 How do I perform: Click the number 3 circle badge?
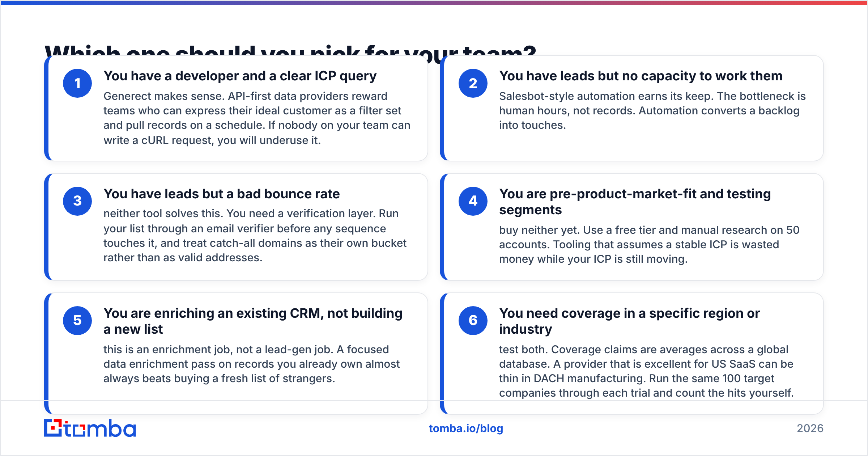click(x=77, y=201)
